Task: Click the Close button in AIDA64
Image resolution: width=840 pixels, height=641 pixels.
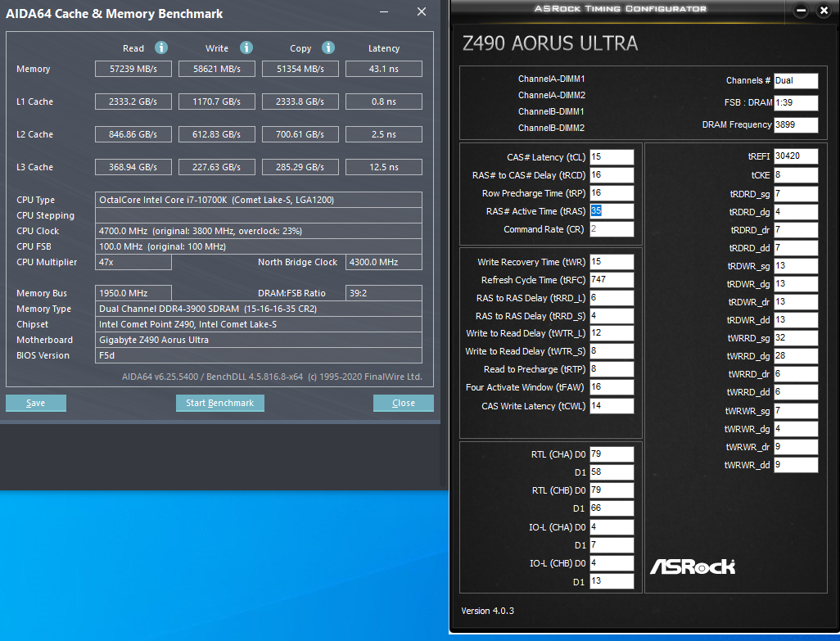Action: 404,404
